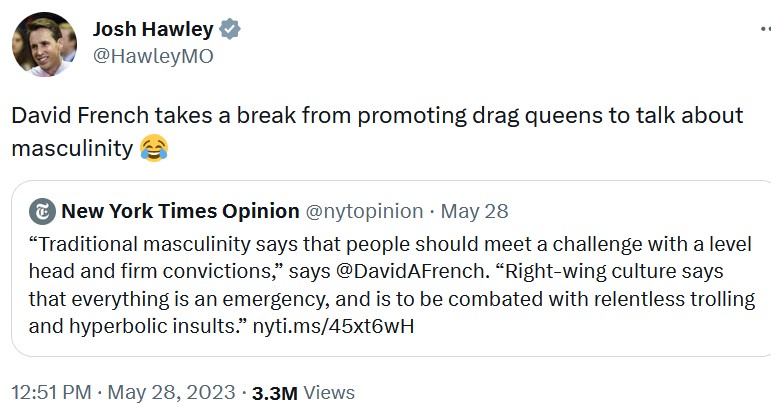This screenshot has width=771, height=410.
Task: Open the more options ellipsis menu
Action: 766,29
